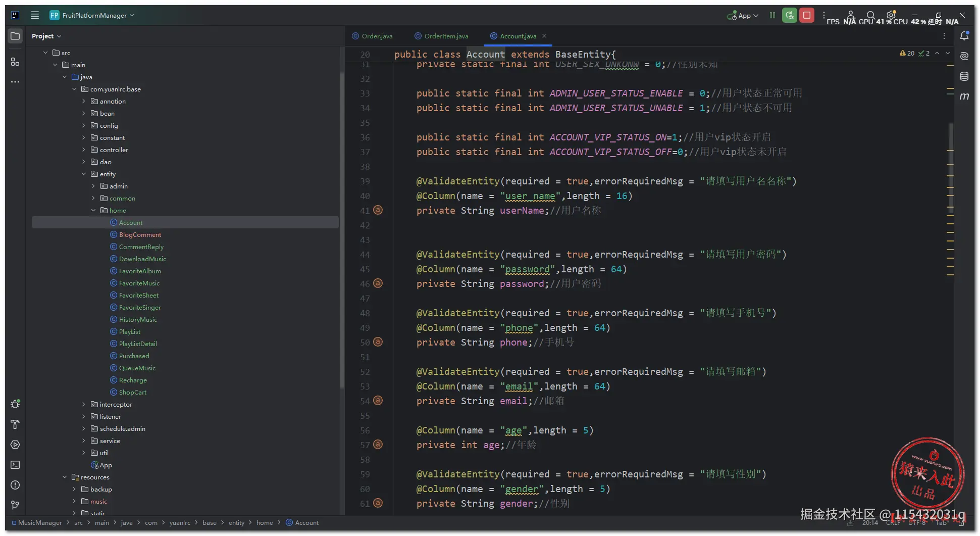Click Account breadcrumb segment
Image resolution: width=980 pixels, height=536 pixels.
click(x=302, y=522)
